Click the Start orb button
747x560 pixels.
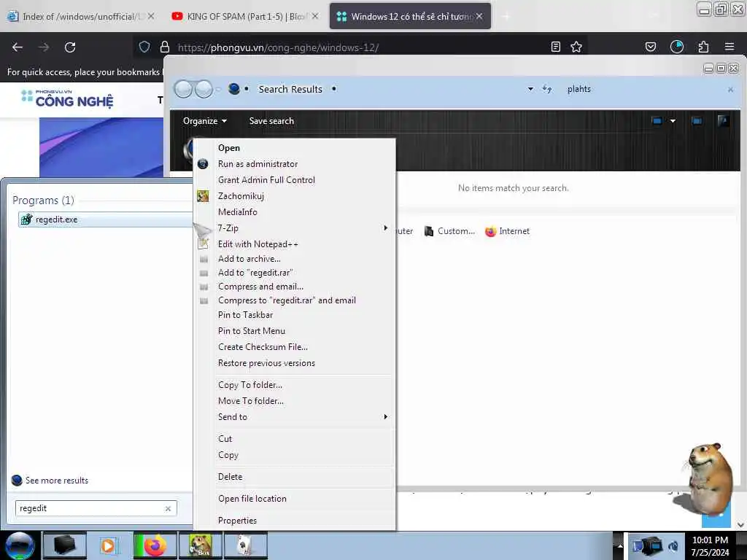pyautogui.click(x=20, y=545)
